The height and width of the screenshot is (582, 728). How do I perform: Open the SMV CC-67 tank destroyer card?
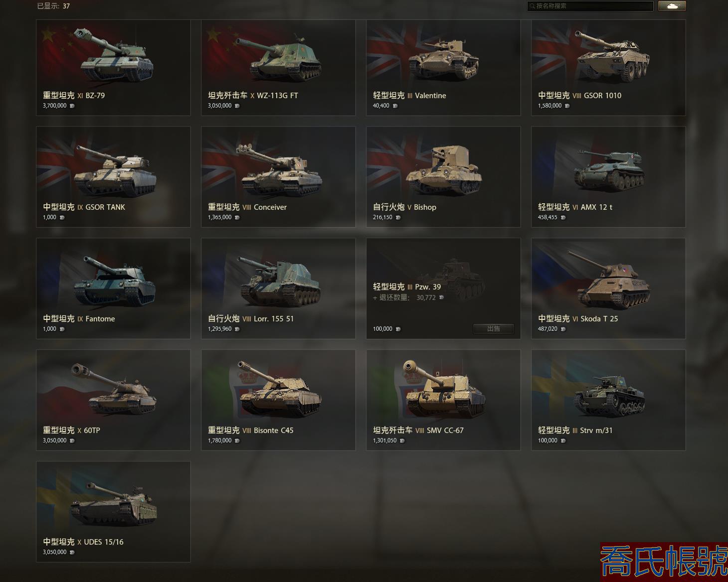[x=443, y=400]
